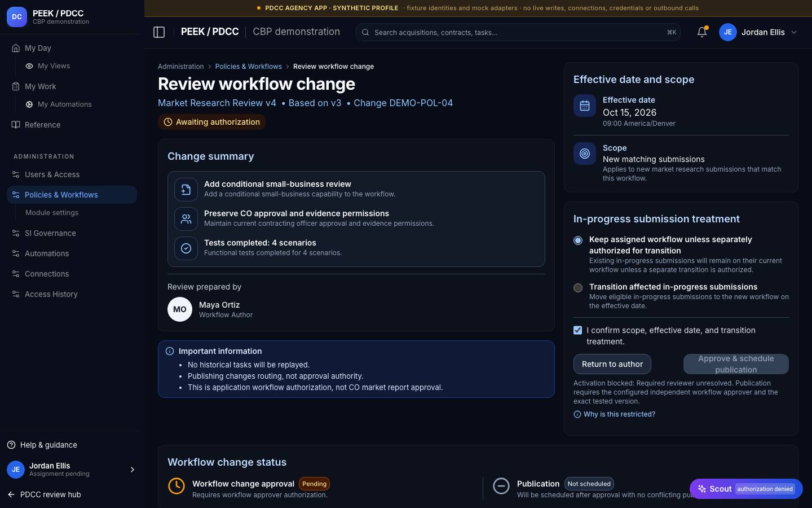Click the people icon for CO approval
Image resolution: width=812 pixels, height=508 pixels.
(186, 219)
